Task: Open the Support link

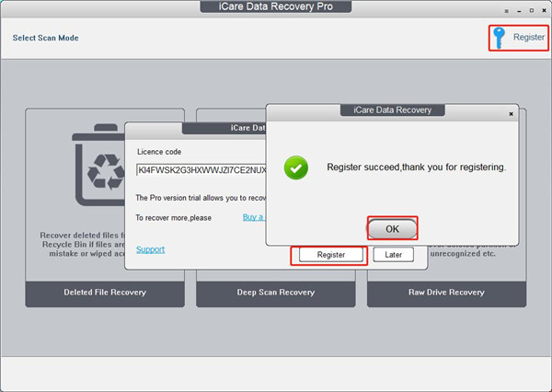Action: tap(150, 249)
